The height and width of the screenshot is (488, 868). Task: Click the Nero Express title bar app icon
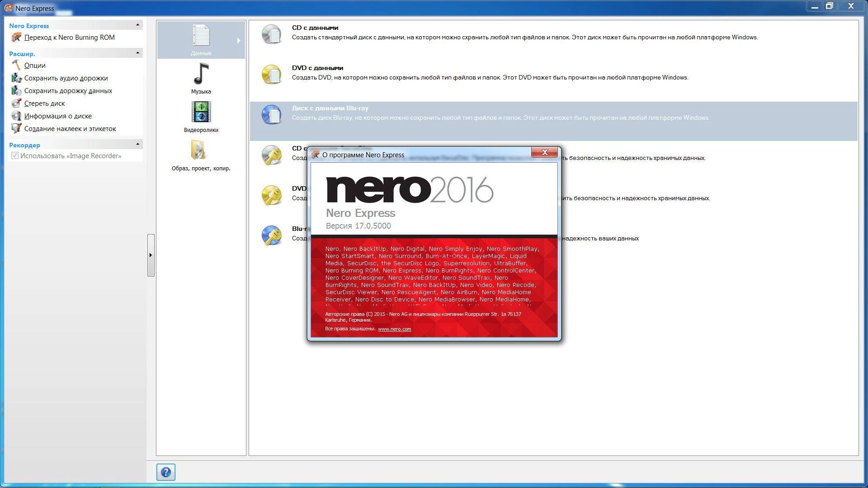pos(8,8)
